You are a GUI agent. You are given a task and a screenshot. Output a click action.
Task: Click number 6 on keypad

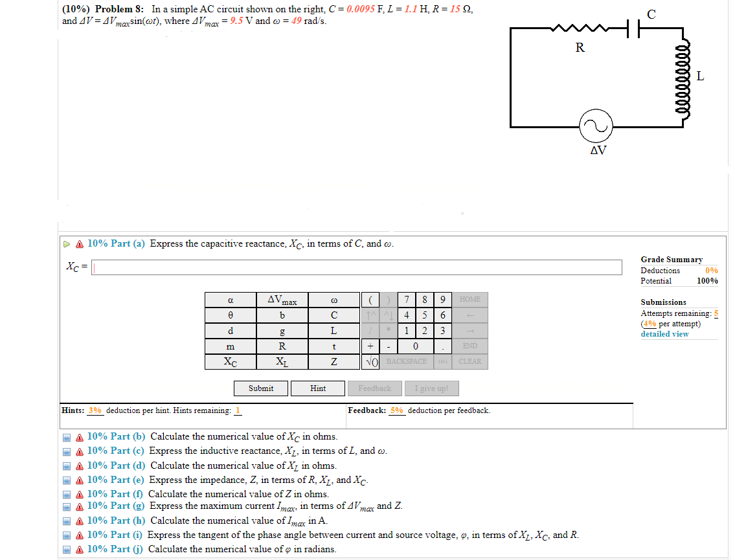click(442, 315)
